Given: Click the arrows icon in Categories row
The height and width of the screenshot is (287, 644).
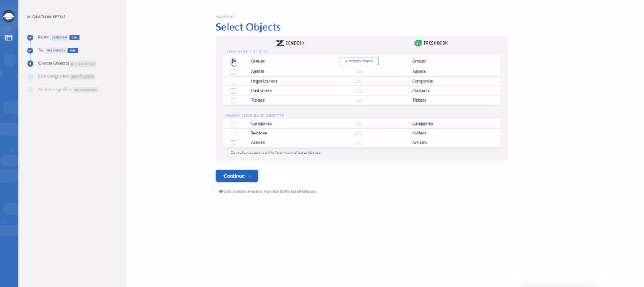Looking at the screenshot, I should [359, 124].
